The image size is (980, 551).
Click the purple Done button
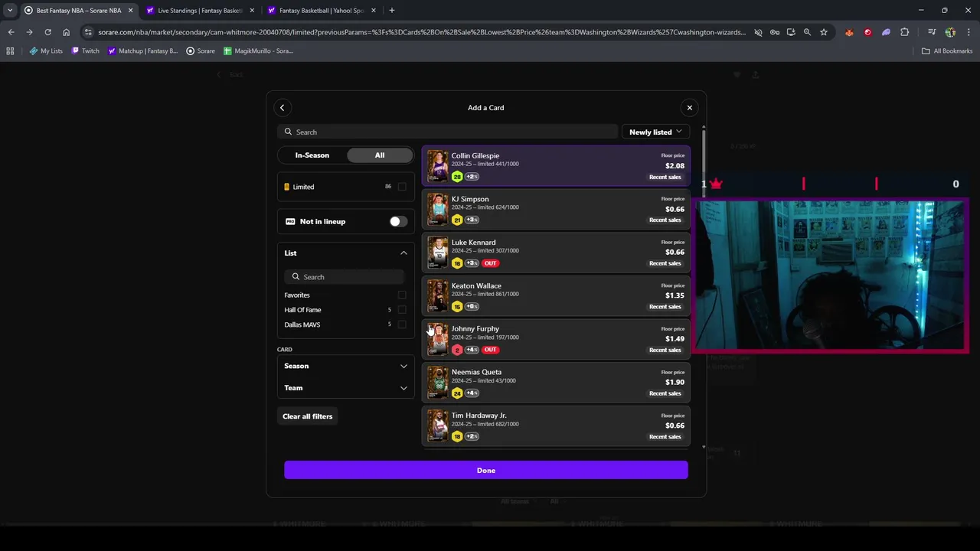485,470
